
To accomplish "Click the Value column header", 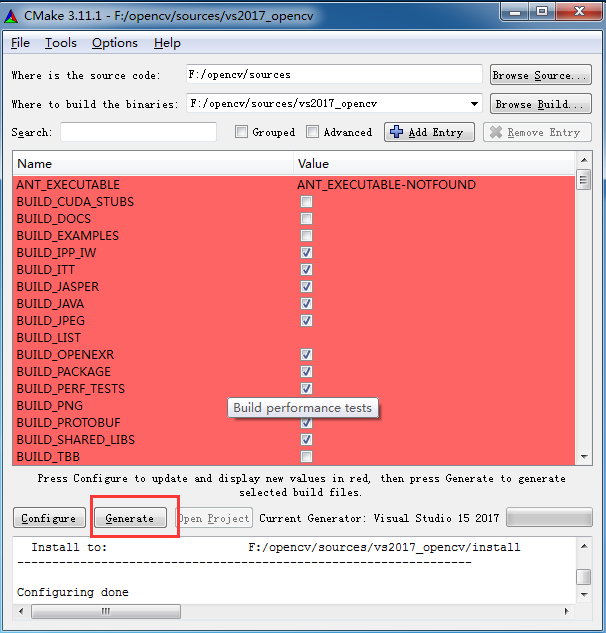I will pos(434,163).
